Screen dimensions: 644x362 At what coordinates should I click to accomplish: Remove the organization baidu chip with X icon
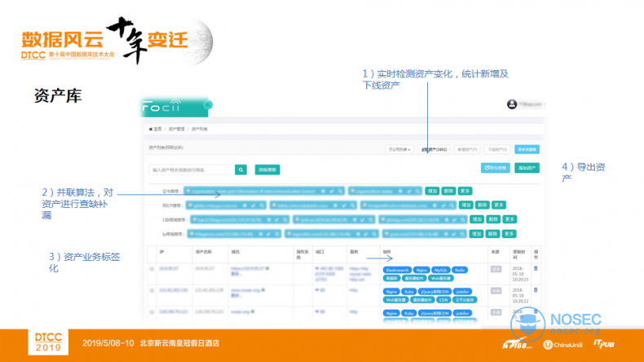tap(400, 191)
